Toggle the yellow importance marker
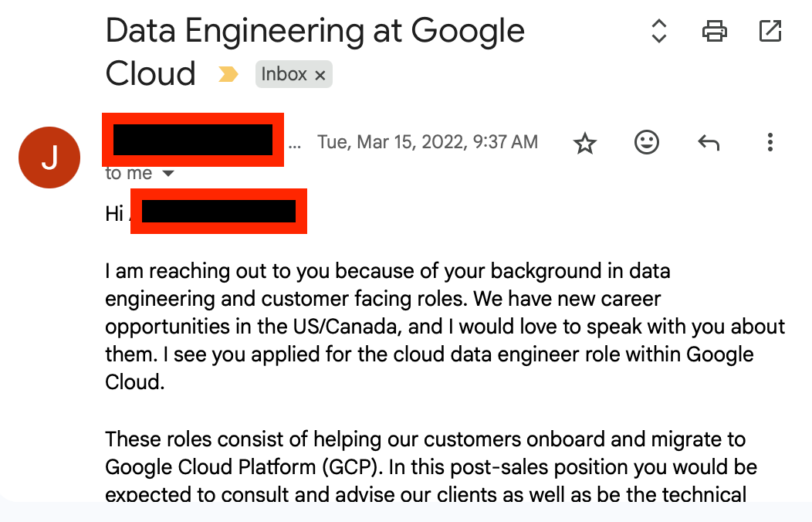Viewport: 812px width, 522px height. point(228,74)
